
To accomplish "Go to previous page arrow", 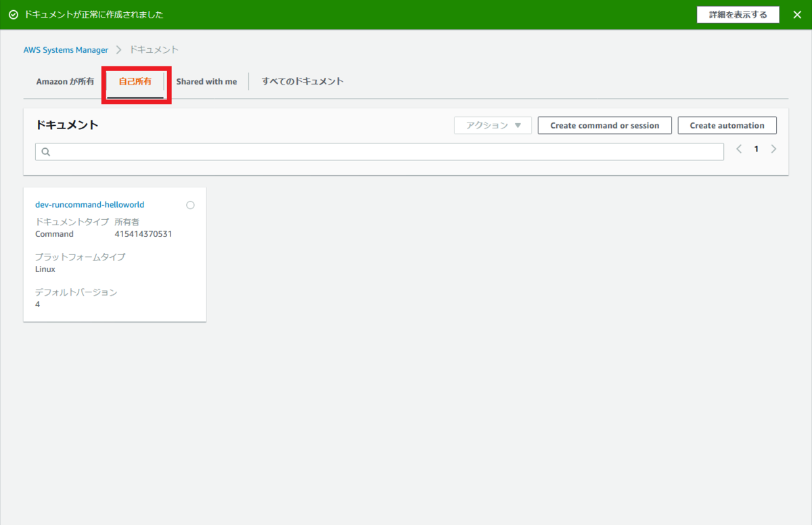I will [739, 149].
